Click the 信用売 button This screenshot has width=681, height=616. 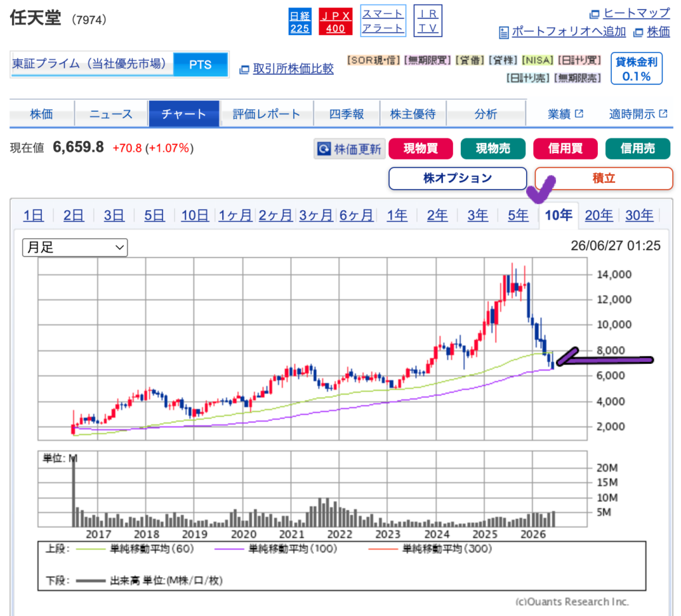coord(638,148)
